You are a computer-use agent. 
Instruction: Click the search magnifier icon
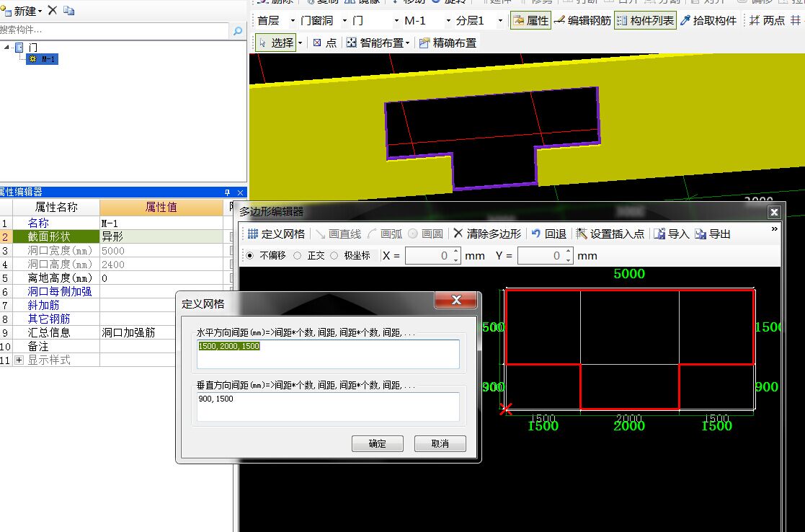[x=237, y=31]
